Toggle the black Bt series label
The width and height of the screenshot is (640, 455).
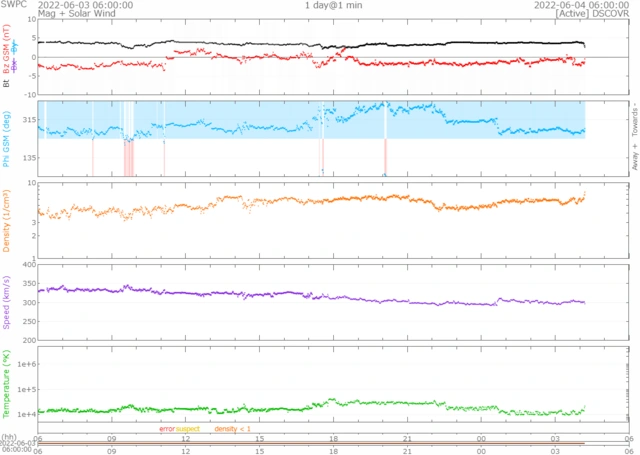coord(6,84)
